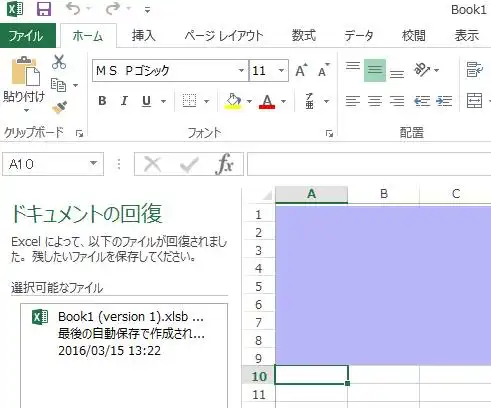The height and width of the screenshot is (408, 491).
Task: Click the Merge and Center icon
Action: click(x=475, y=100)
